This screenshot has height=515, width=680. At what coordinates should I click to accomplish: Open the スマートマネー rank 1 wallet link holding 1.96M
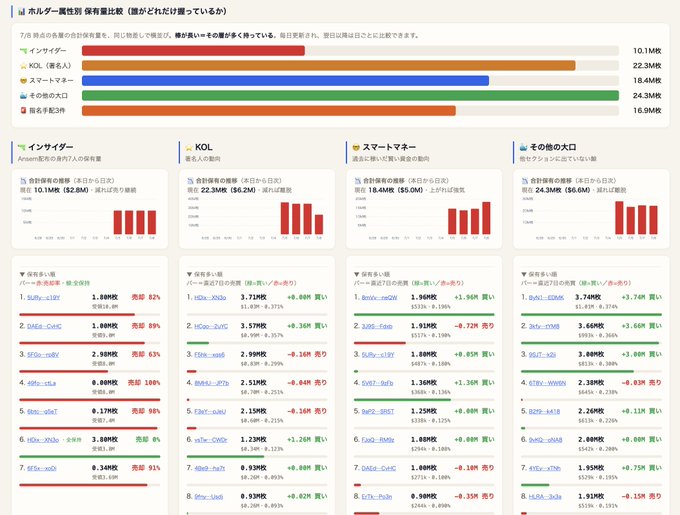[379, 297]
